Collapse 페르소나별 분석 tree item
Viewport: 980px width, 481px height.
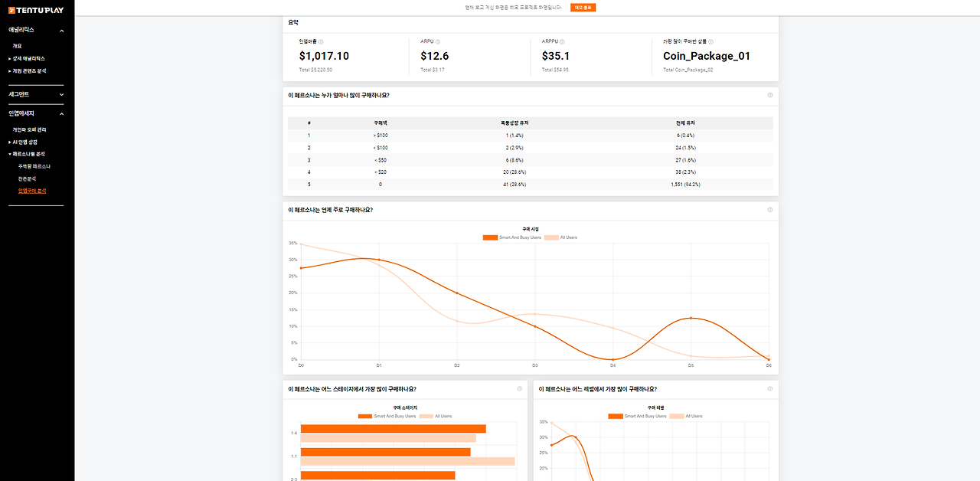27,154
